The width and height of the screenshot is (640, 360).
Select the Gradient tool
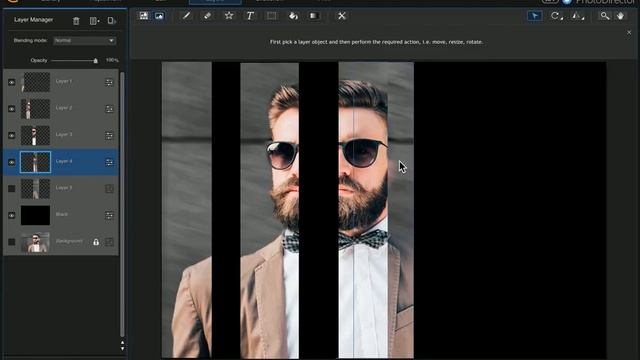coord(313,16)
